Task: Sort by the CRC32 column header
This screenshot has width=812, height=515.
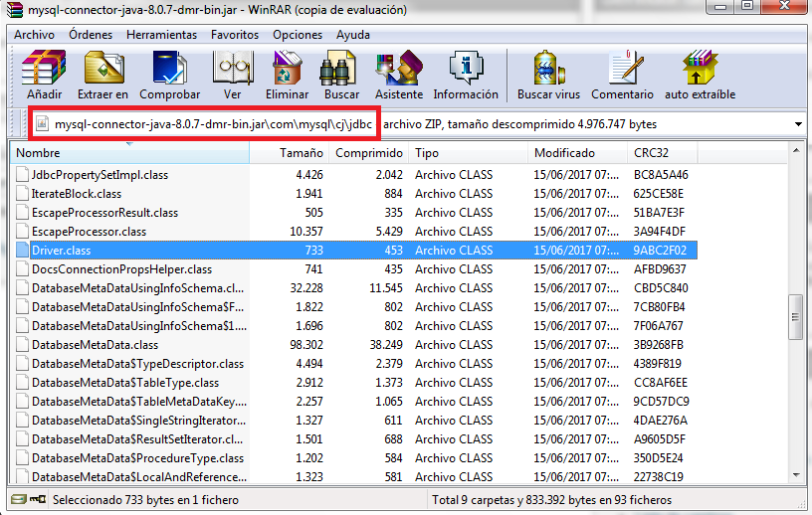Action: (x=663, y=153)
